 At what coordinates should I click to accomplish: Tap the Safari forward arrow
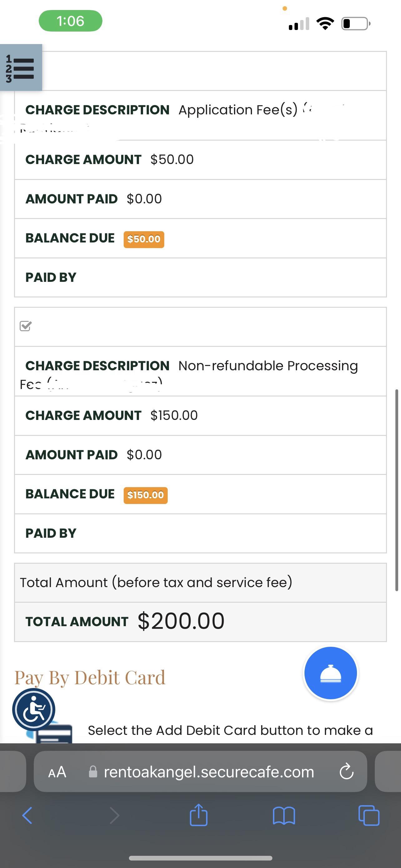tap(115, 816)
